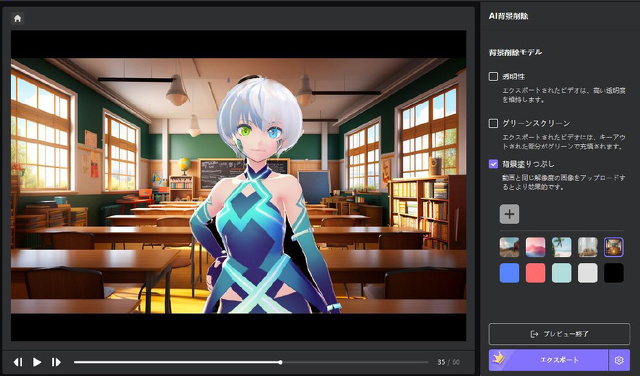Click the 背景削除モデル heading
This screenshot has height=376, width=640.
click(x=516, y=52)
